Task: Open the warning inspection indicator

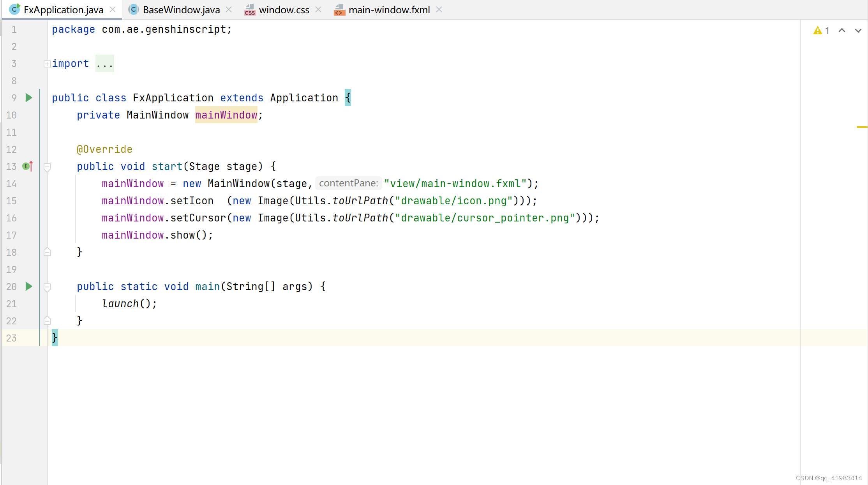Action: (821, 30)
